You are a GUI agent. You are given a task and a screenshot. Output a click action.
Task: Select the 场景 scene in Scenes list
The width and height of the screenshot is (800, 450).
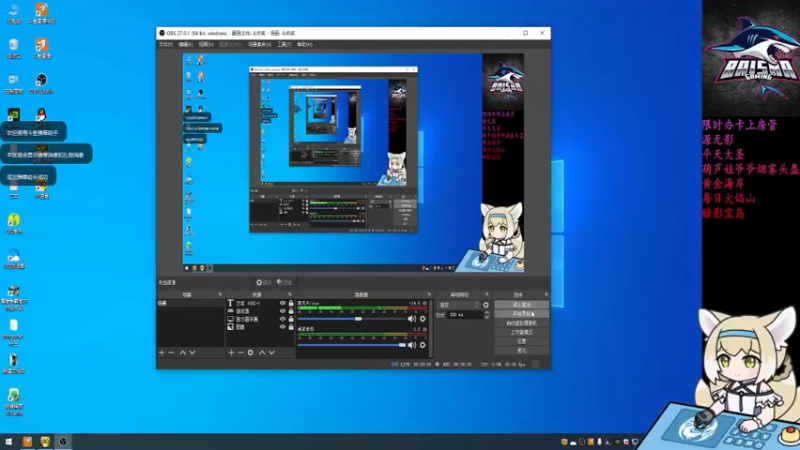(190, 303)
